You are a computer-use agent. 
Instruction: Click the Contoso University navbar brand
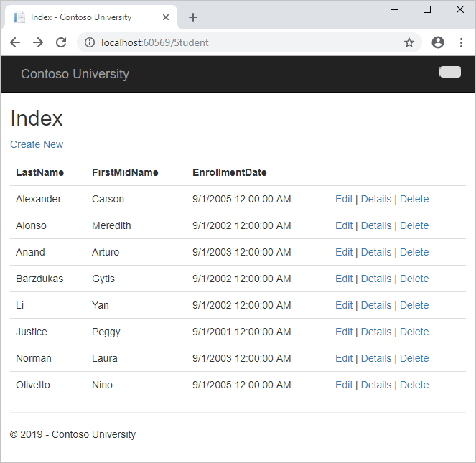point(75,74)
